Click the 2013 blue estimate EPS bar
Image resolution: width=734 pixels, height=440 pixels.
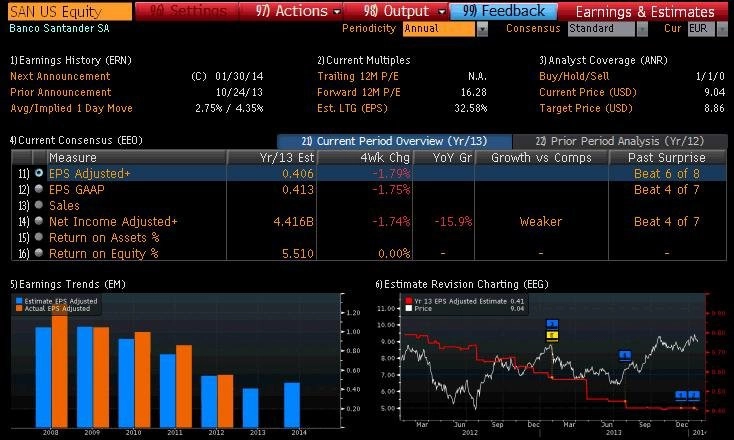tap(250, 408)
